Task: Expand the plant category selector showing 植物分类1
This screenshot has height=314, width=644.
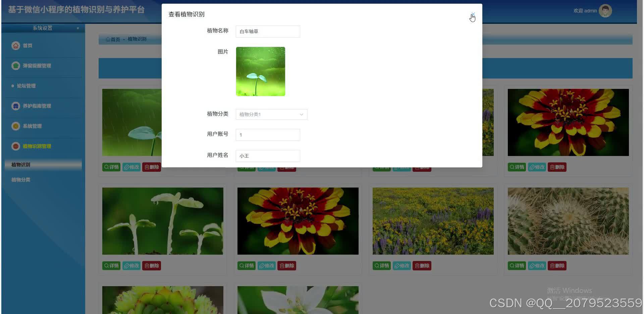Action: [x=271, y=114]
